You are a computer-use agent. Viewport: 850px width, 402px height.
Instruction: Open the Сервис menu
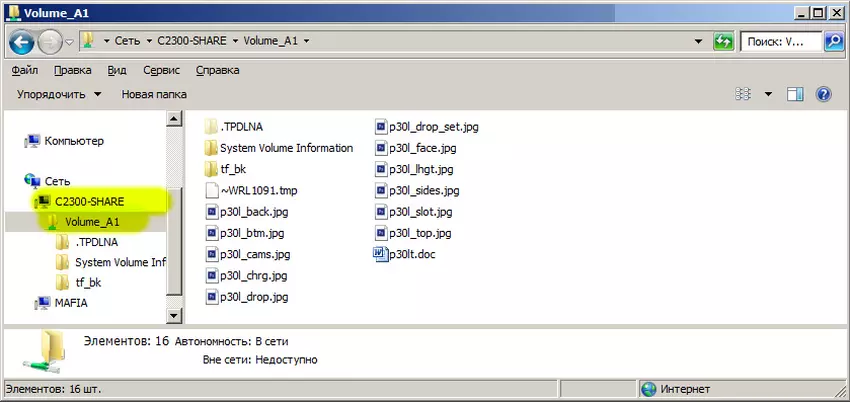[x=162, y=71]
